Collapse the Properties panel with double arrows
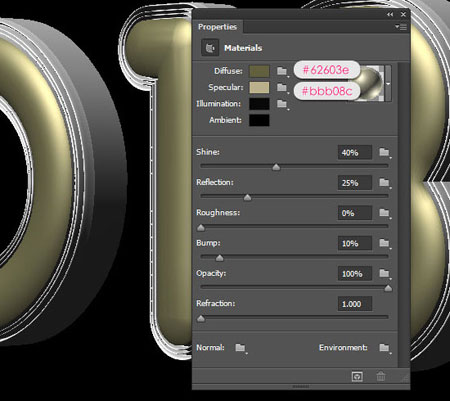The width and height of the screenshot is (450, 401). coord(390,14)
